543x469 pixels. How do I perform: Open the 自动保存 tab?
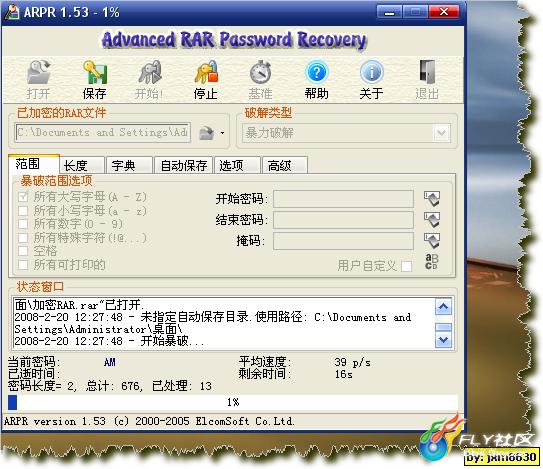point(184,166)
